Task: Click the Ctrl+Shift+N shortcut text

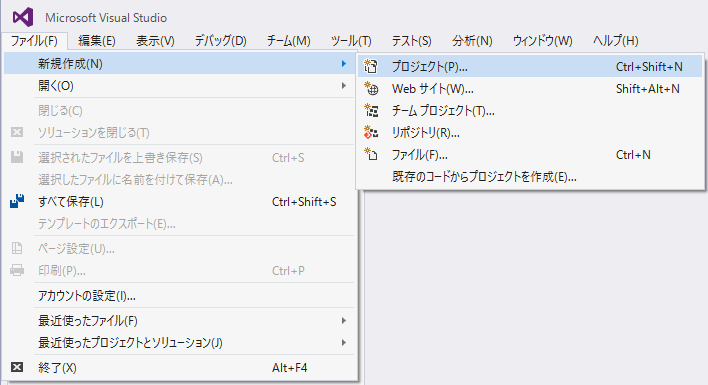Action: tap(649, 67)
